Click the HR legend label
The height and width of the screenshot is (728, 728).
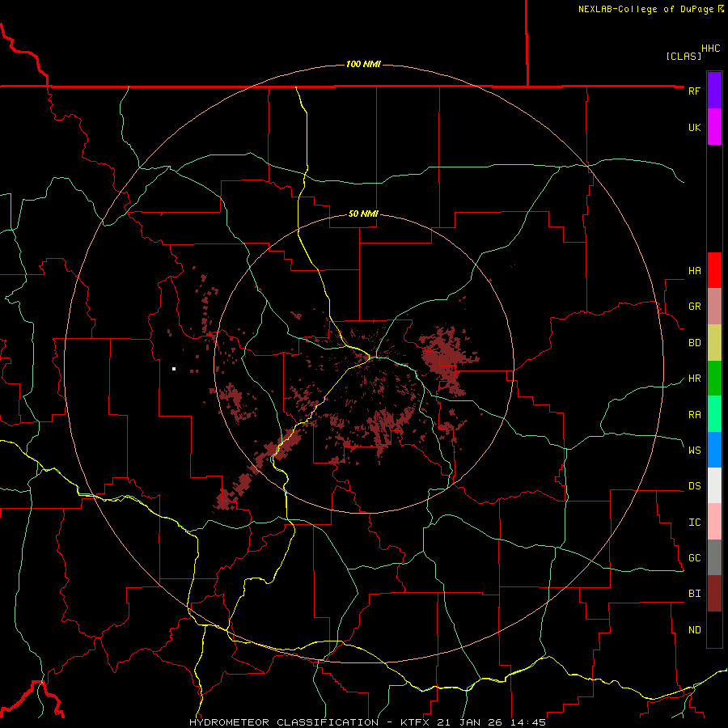tap(694, 379)
